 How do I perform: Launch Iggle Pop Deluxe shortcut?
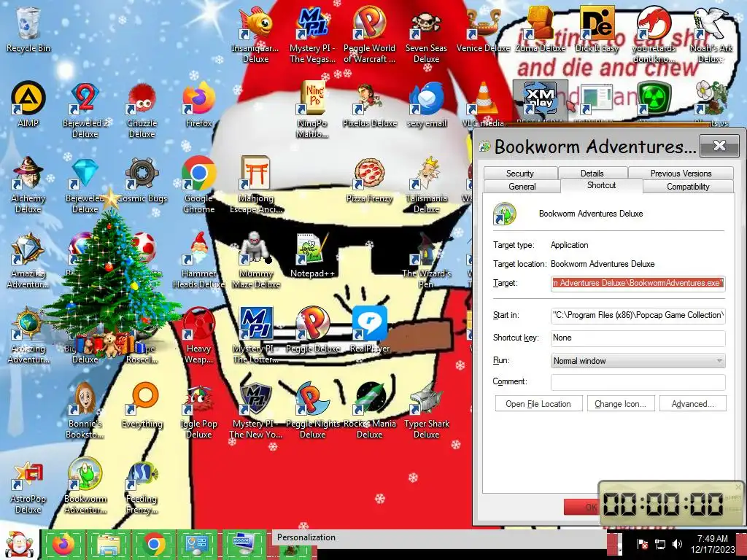[x=198, y=411]
